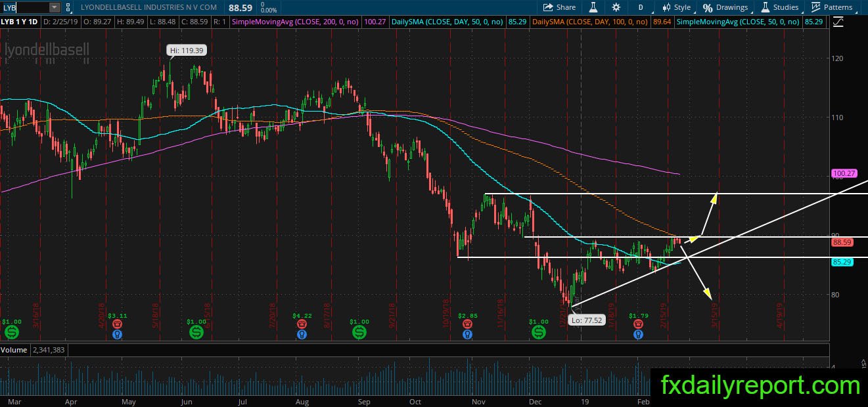Click the LYB 1 Y 1D chart label
This screenshot has width=868, height=407.
click(20, 22)
